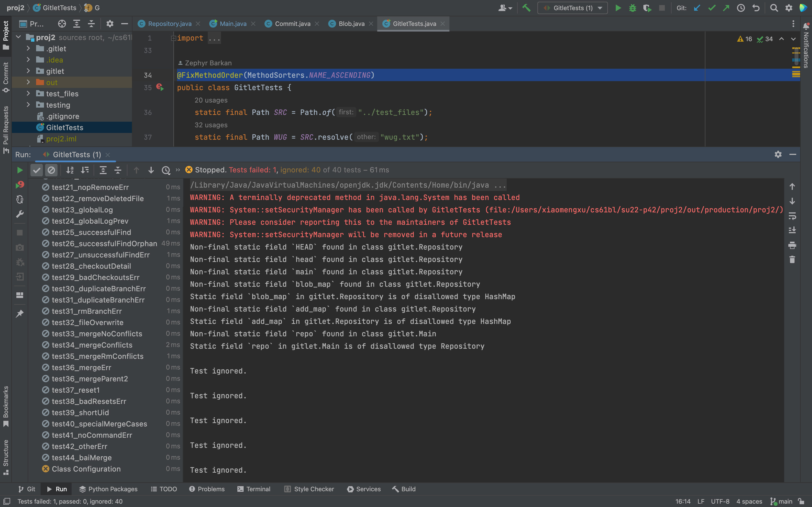The width and height of the screenshot is (812, 507).
Task: Open the Terminal tool window tab
Action: (x=254, y=489)
